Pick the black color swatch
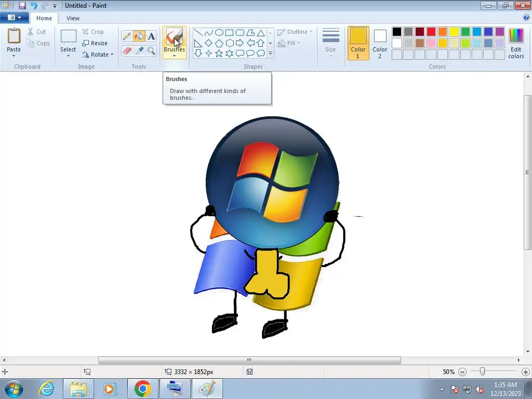The image size is (532, 399). tap(396, 32)
